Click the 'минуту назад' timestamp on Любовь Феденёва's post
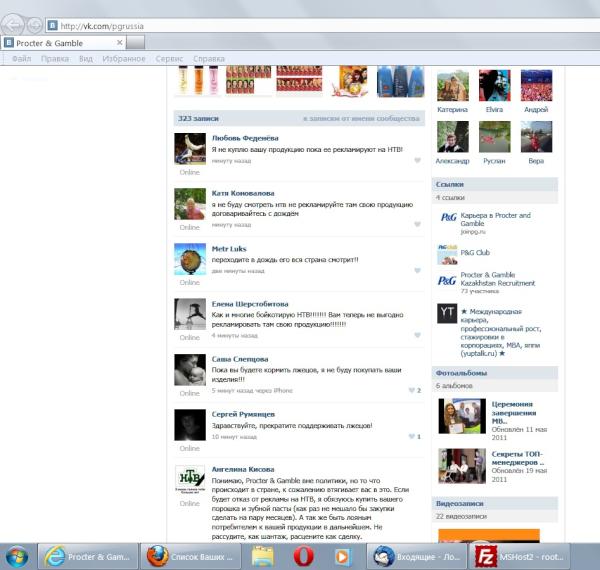This screenshot has height=570, width=600. 231,161
